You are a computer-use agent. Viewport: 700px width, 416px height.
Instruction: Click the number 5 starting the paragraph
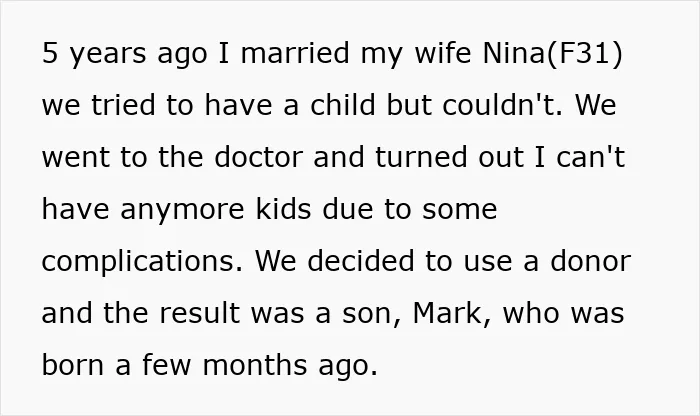pos(50,53)
